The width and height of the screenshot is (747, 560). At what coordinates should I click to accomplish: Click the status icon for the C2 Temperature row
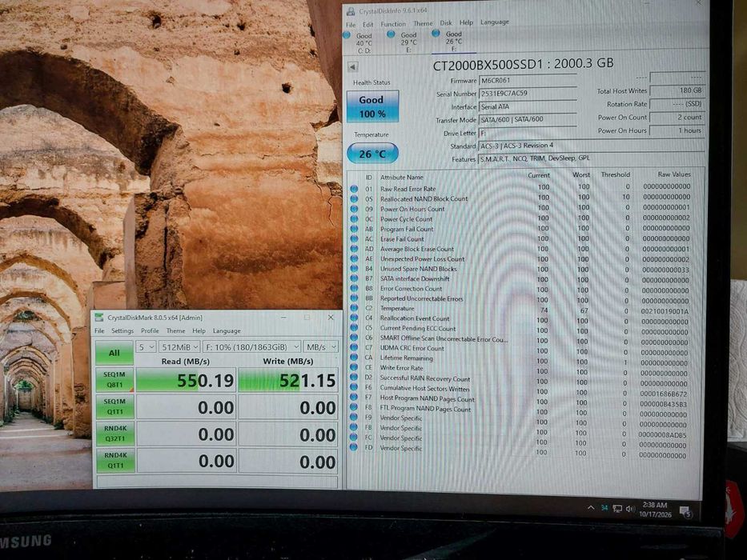(x=354, y=309)
